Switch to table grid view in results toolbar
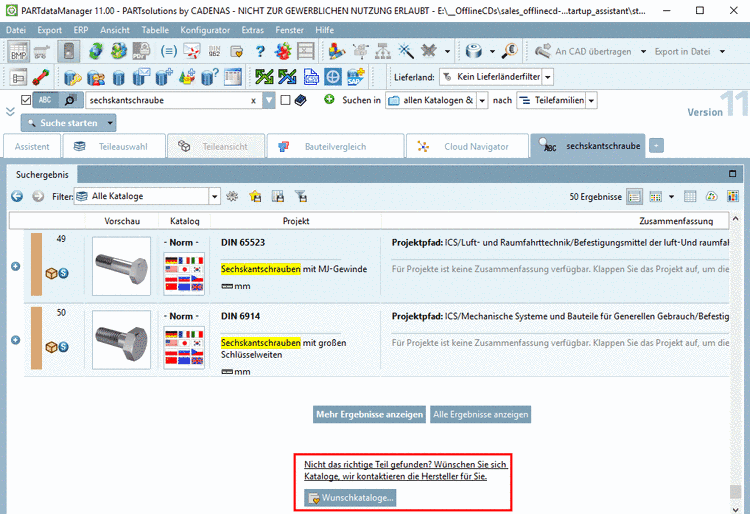The height and width of the screenshot is (514, 750). [690, 196]
